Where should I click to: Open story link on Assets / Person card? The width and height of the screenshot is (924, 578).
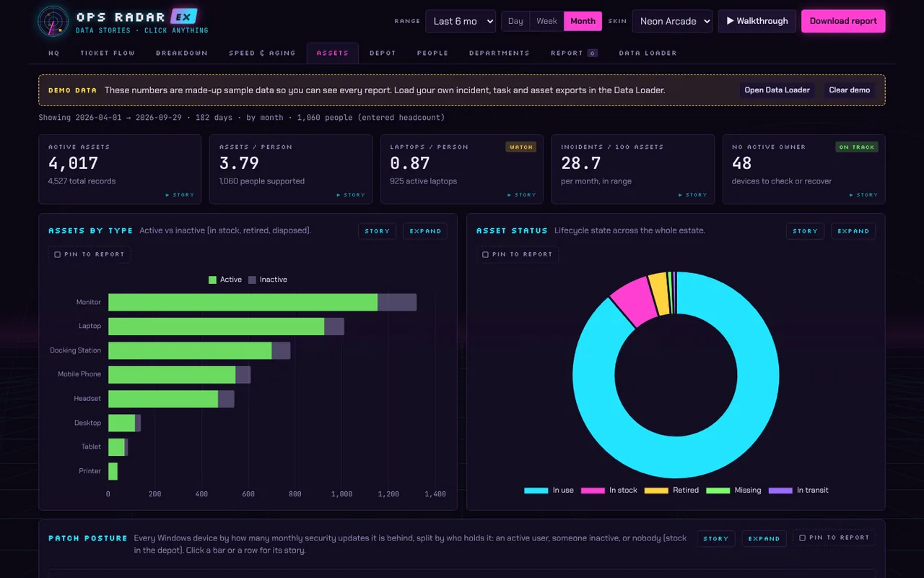(x=351, y=195)
